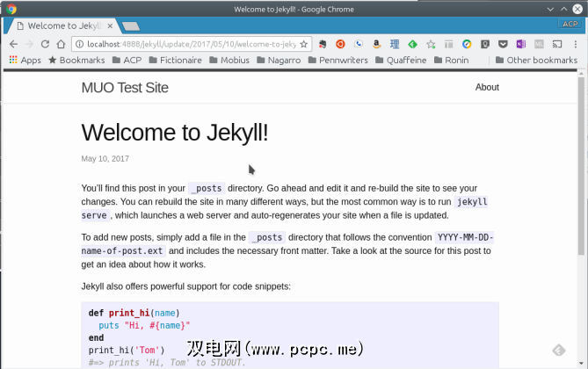Click the code line print_hi('Tom')
588x369 pixels.
click(127, 351)
